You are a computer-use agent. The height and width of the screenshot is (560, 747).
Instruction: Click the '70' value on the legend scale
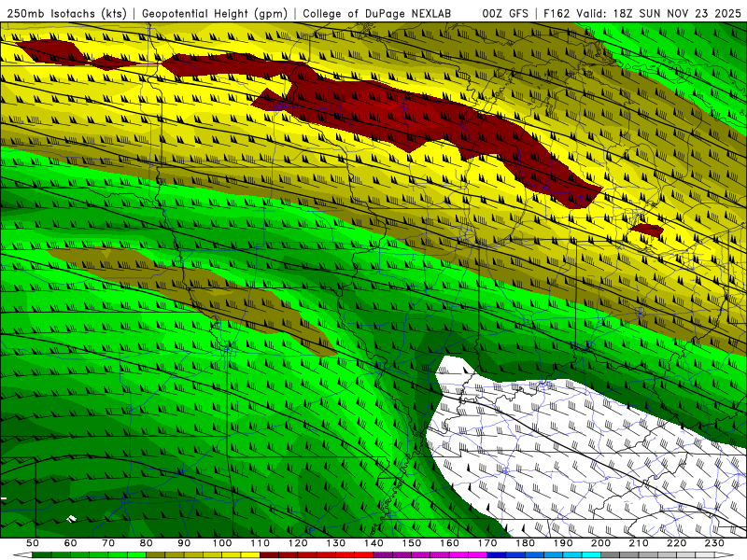coord(108,543)
